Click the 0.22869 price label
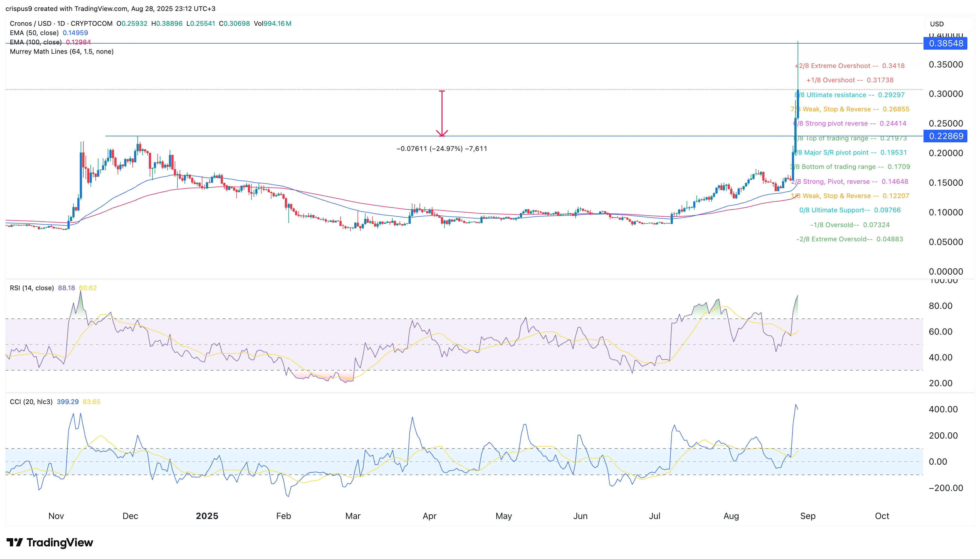The image size is (980, 559). [x=945, y=136]
